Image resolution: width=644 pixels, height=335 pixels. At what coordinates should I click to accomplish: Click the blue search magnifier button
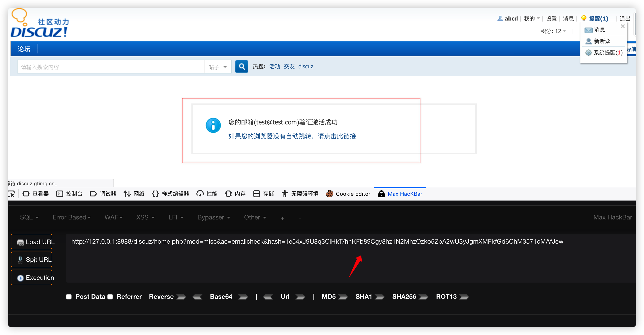[x=242, y=67]
